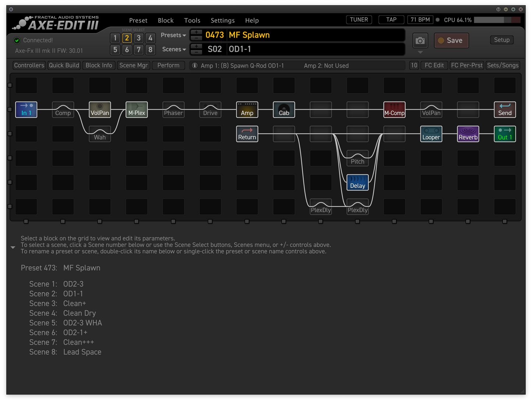Screen dimensions: 532x402
Task: Enable the bypassed Wah block
Action: pos(99,134)
